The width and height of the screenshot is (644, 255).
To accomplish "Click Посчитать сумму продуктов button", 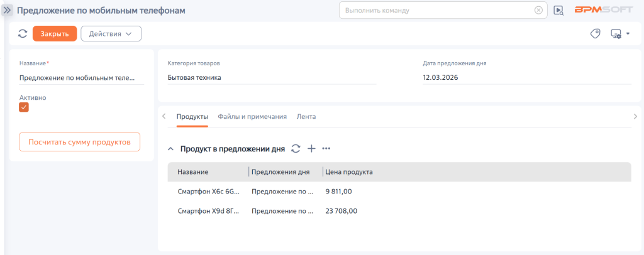I will click(79, 142).
